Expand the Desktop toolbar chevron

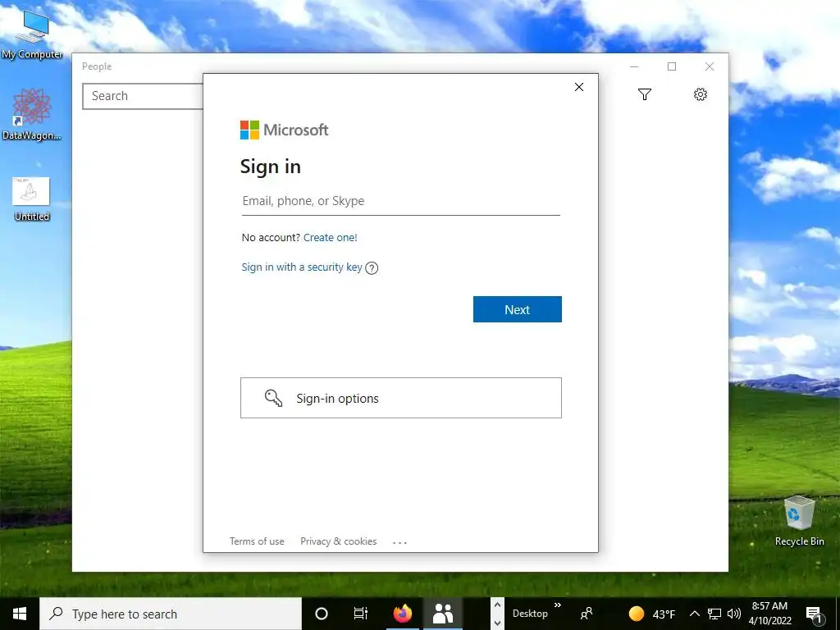pyautogui.click(x=558, y=605)
